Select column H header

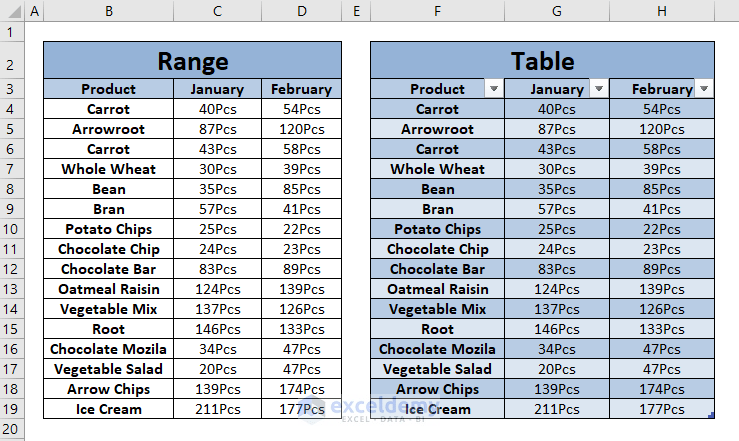pyautogui.click(x=662, y=11)
